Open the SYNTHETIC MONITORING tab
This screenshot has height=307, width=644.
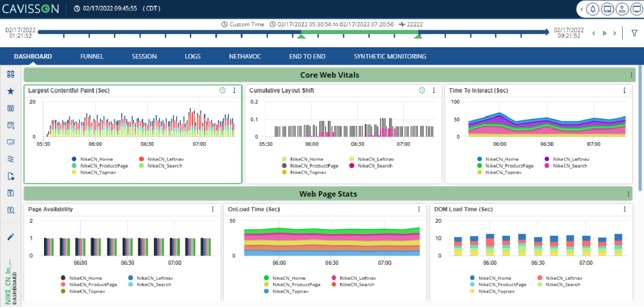tap(390, 56)
